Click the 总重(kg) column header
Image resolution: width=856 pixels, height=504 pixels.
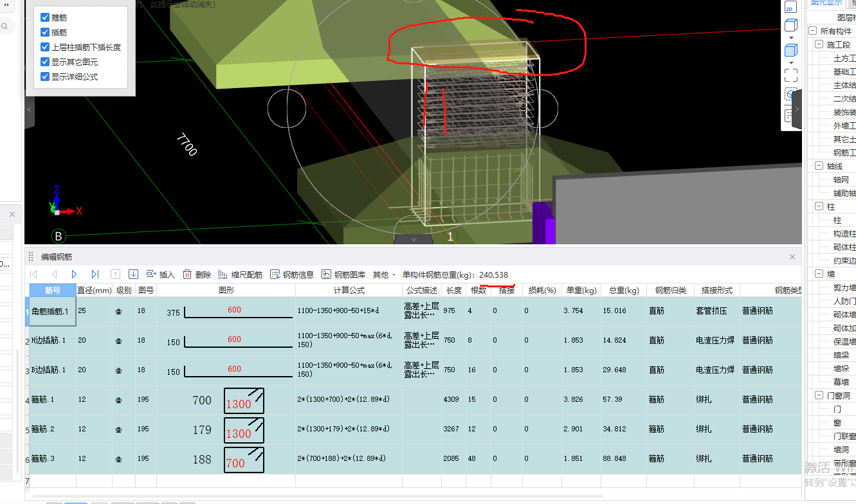(x=624, y=291)
